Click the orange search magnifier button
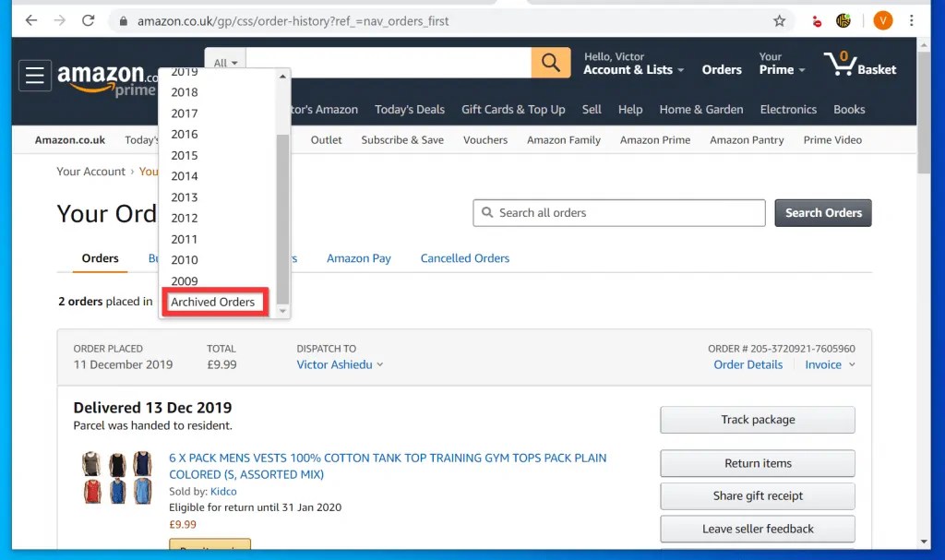The image size is (945, 560). (550, 63)
